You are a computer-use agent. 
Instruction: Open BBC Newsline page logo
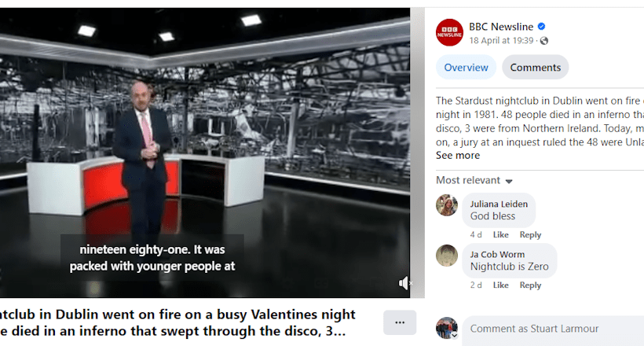449,32
